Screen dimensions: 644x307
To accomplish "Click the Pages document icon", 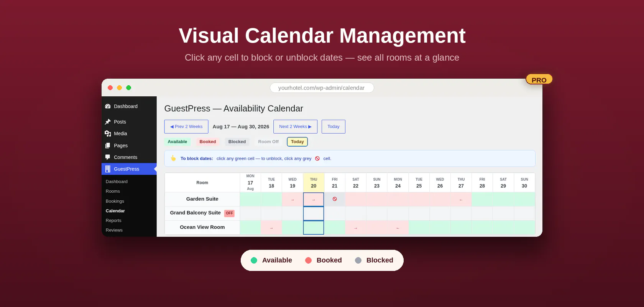I will point(108,145).
